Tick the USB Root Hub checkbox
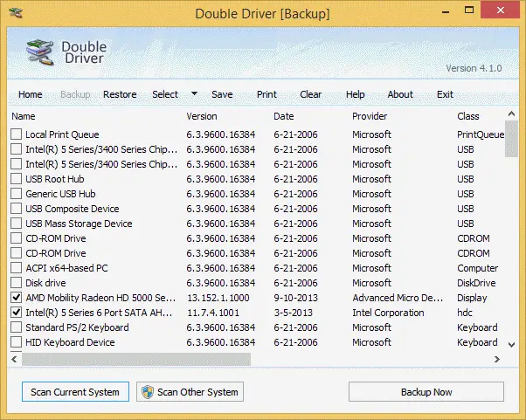Image resolution: width=526 pixels, height=420 pixels. pyautogui.click(x=16, y=179)
